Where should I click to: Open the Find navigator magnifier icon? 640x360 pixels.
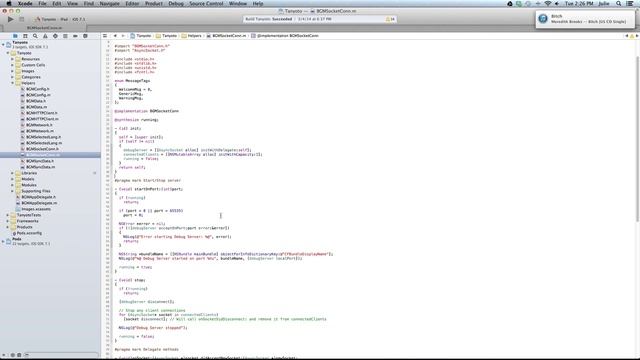(x=35, y=36)
